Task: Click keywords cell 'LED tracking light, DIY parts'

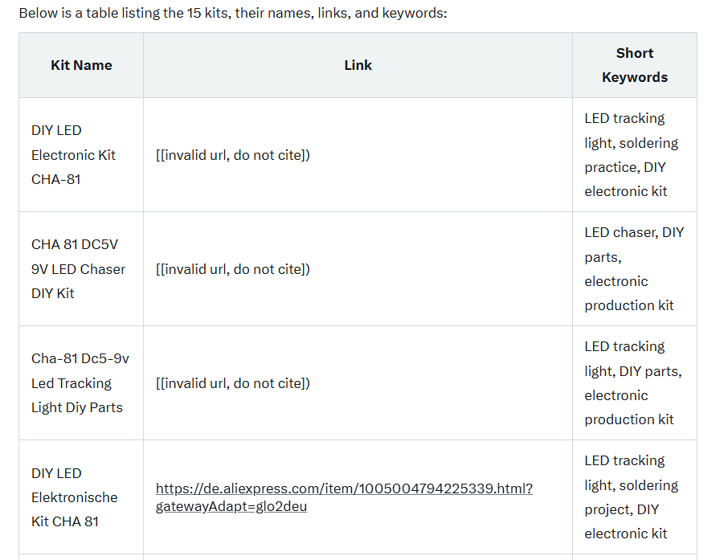Action: click(635, 383)
